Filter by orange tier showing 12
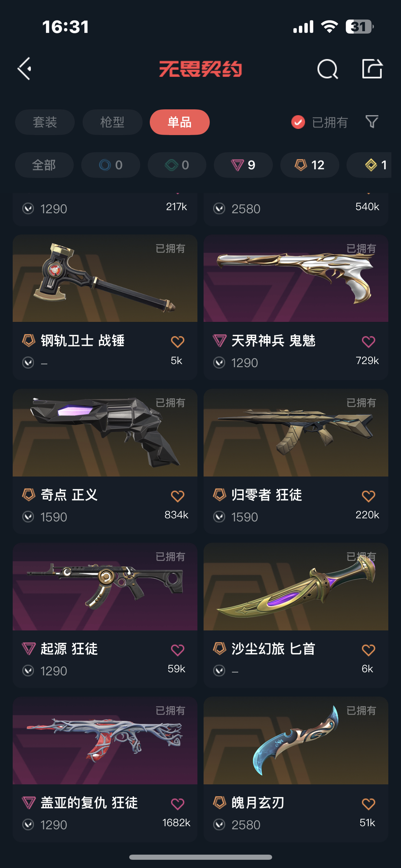 (310, 165)
